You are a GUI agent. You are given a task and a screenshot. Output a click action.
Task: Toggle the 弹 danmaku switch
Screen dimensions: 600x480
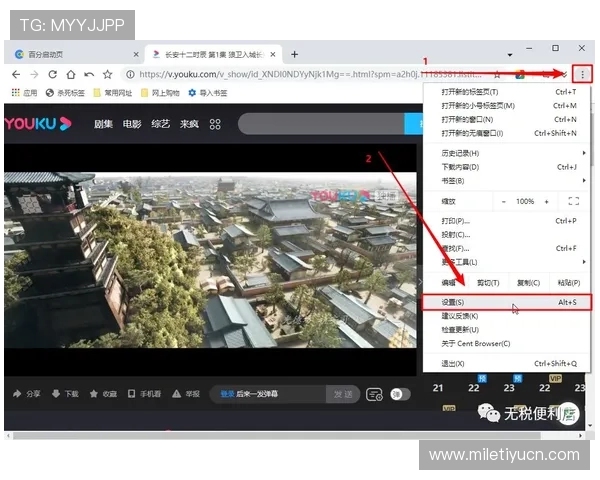(400, 394)
